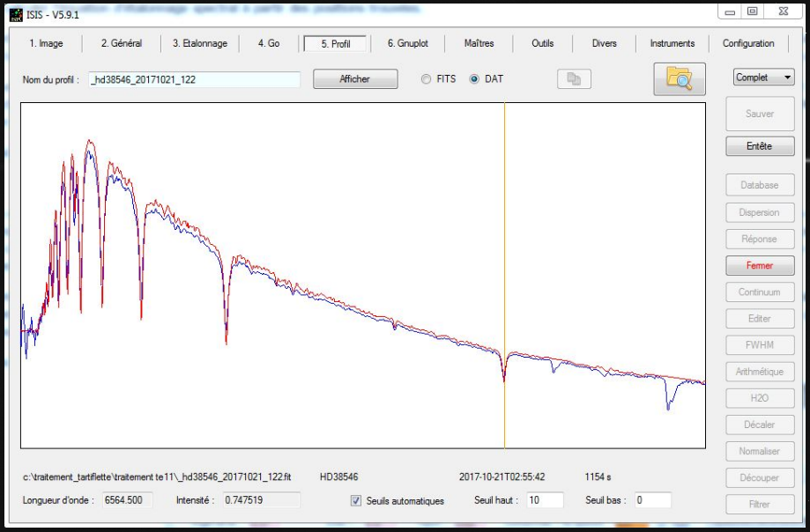Click the Décaler button
The width and height of the screenshot is (810, 532).
[x=760, y=425]
